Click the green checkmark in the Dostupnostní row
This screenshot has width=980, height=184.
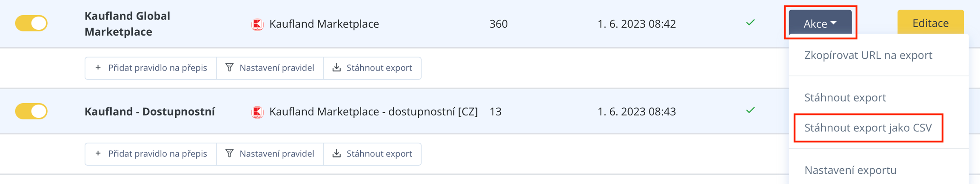750,110
